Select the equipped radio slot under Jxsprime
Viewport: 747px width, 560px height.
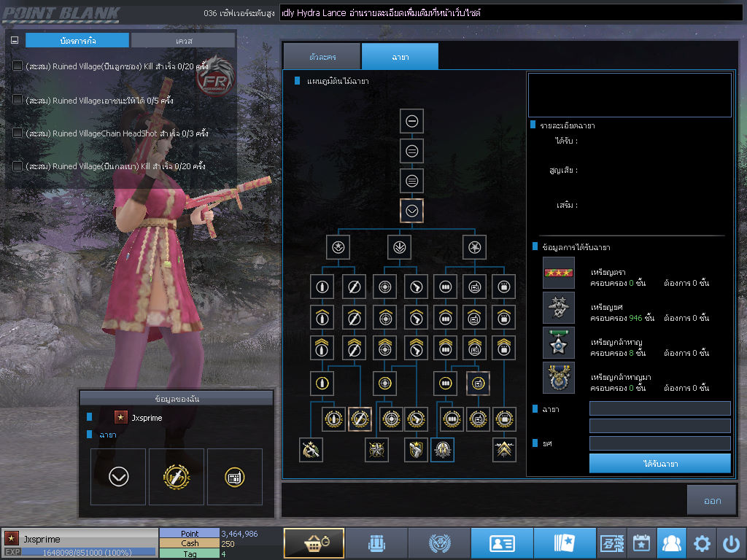pyautogui.click(x=234, y=477)
